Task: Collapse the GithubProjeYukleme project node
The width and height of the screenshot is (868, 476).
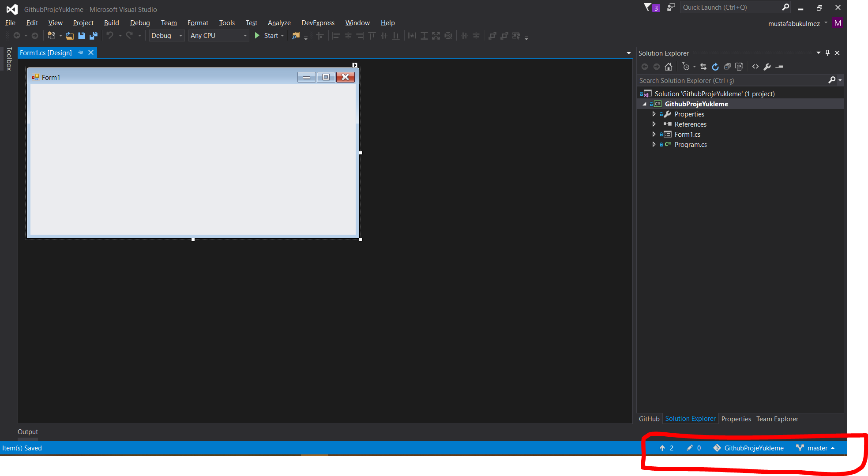Action: (x=645, y=104)
